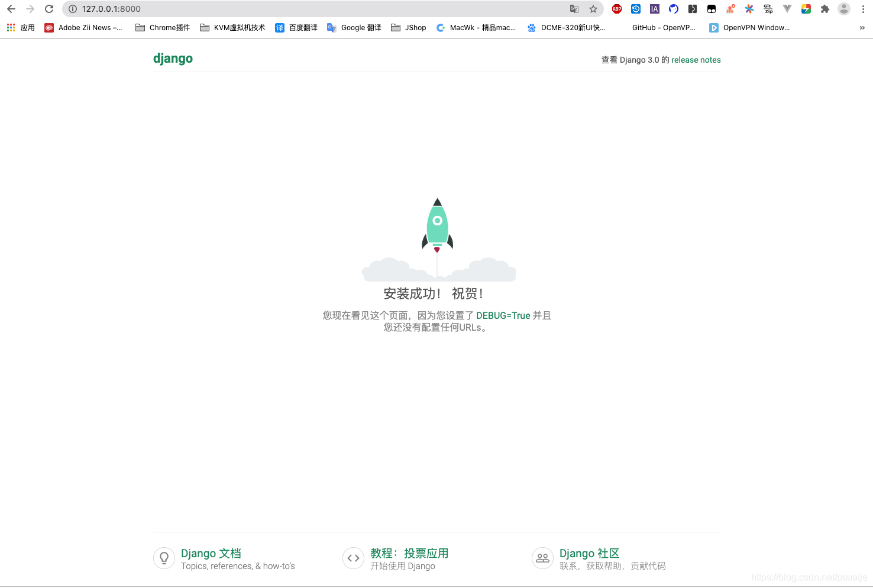Show more bookmarks with chevron
The height and width of the screenshot is (588, 873).
tap(862, 28)
